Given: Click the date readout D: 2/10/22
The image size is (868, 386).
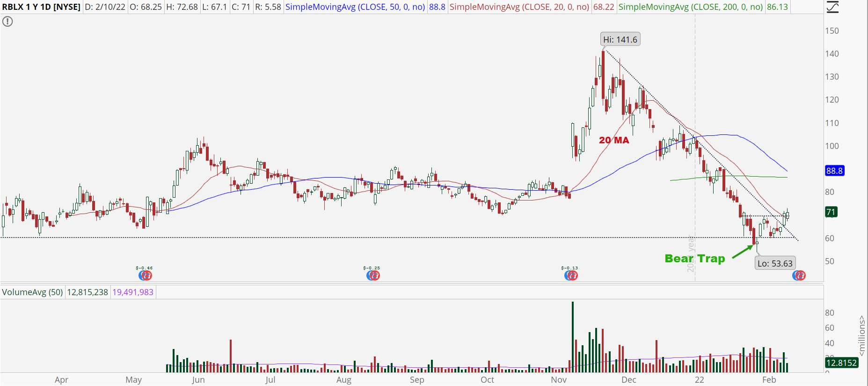Looking at the screenshot, I should pos(105,7).
